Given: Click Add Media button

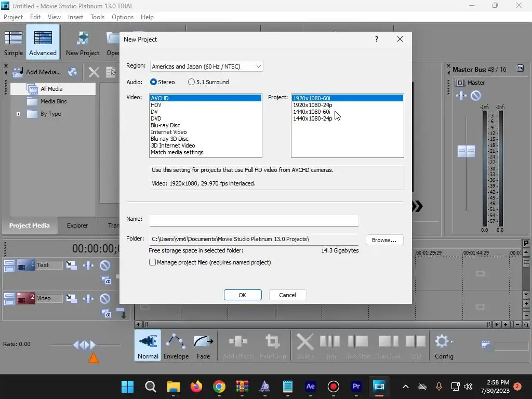Looking at the screenshot, I should [37, 72].
